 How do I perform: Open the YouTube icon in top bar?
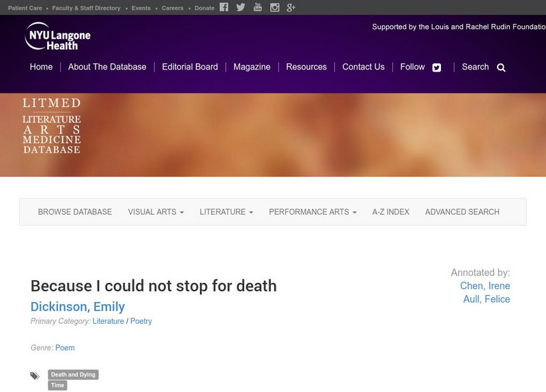[257, 7]
